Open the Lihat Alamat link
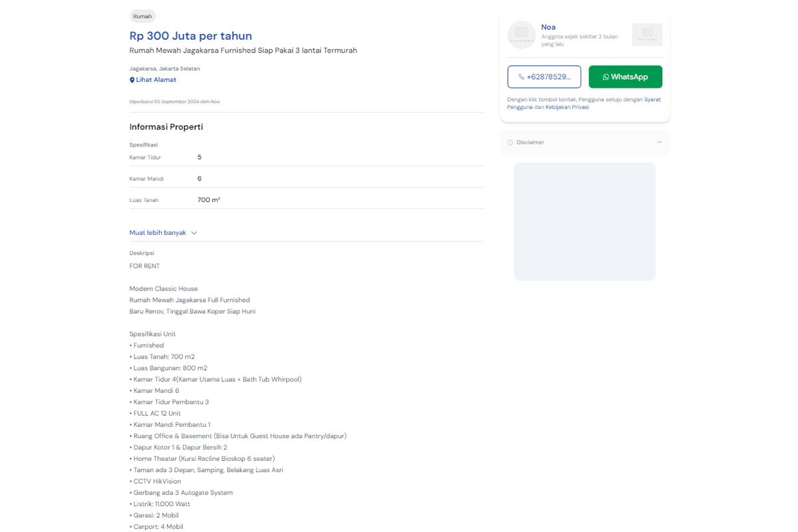798x532 pixels. (x=156, y=80)
